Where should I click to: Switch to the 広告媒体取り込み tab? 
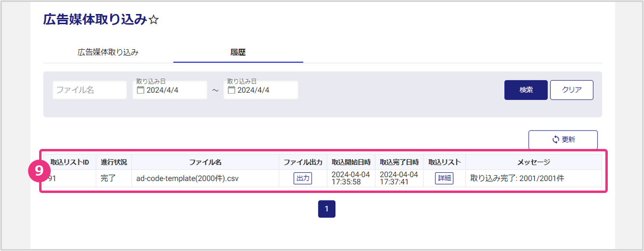tap(108, 53)
